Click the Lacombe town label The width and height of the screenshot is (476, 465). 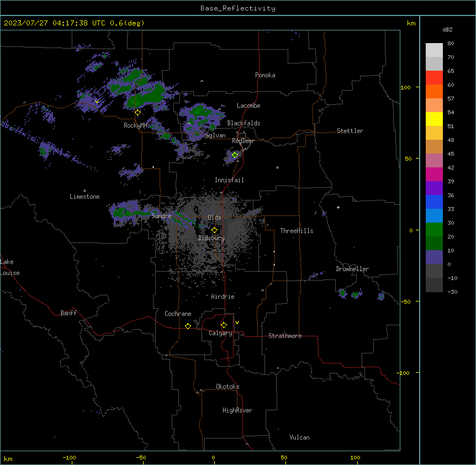pos(248,105)
